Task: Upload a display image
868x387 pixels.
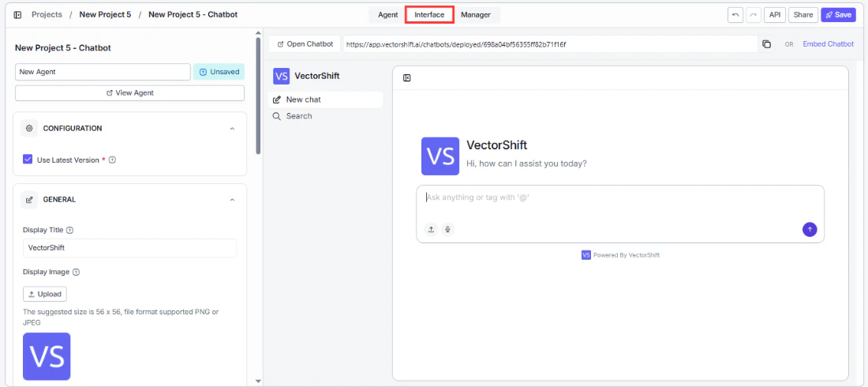Action: tap(45, 294)
